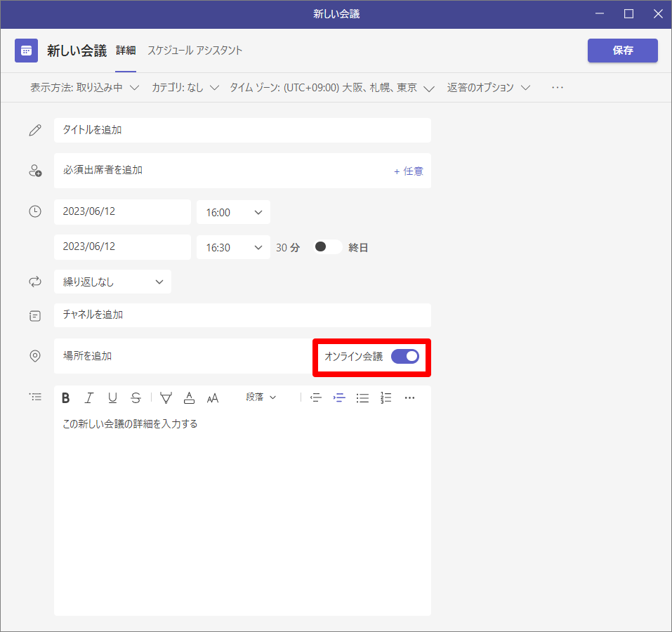
Task: Open the text highlight color tool
Action: click(166, 398)
